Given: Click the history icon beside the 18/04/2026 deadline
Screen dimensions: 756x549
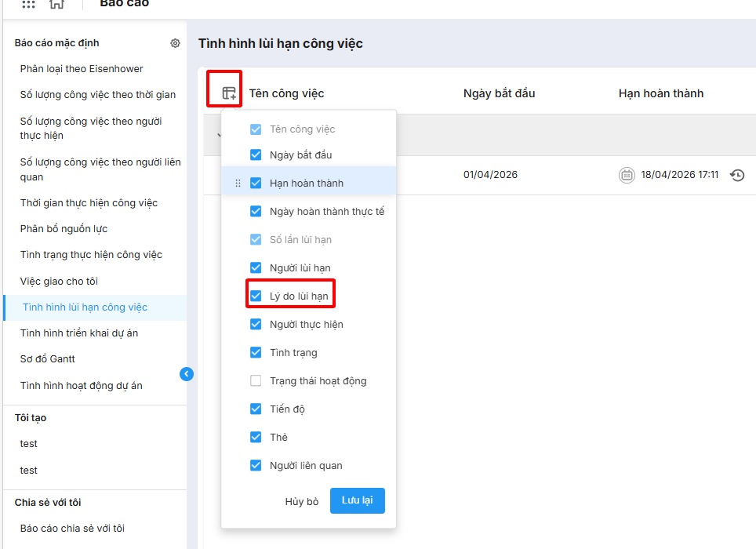Looking at the screenshot, I should [x=736, y=175].
